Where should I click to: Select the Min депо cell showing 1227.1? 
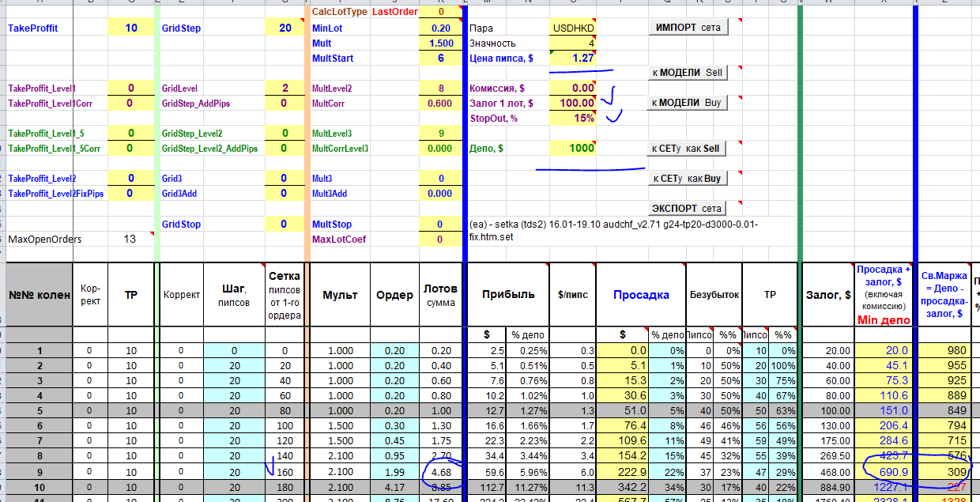(x=884, y=486)
